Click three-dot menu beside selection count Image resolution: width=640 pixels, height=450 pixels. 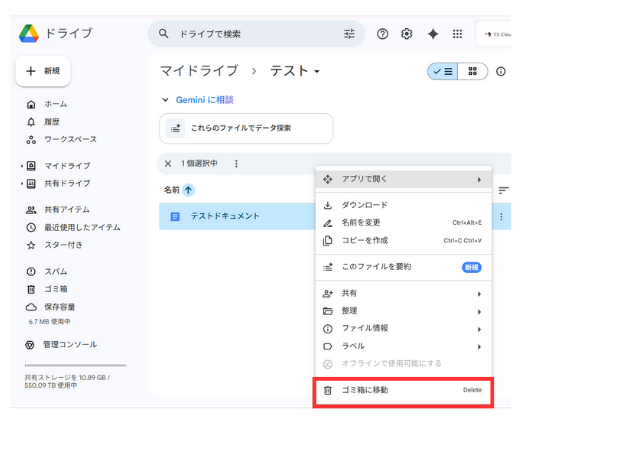(x=236, y=164)
